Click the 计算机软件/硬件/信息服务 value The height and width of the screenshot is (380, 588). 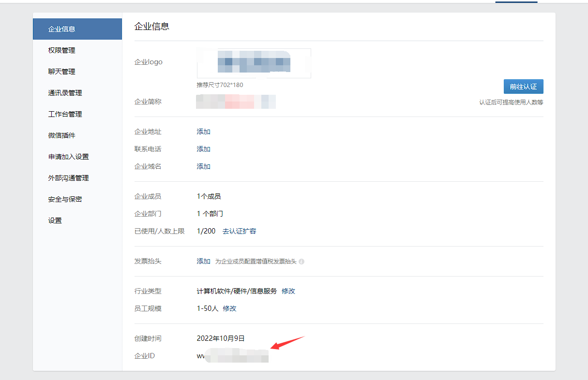point(237,291)
